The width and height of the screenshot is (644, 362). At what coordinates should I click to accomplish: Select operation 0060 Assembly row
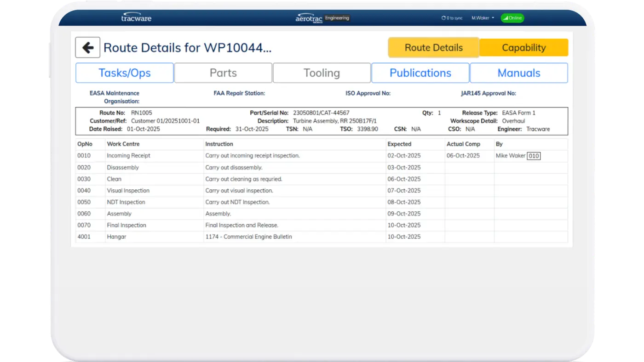click(322, 214)
